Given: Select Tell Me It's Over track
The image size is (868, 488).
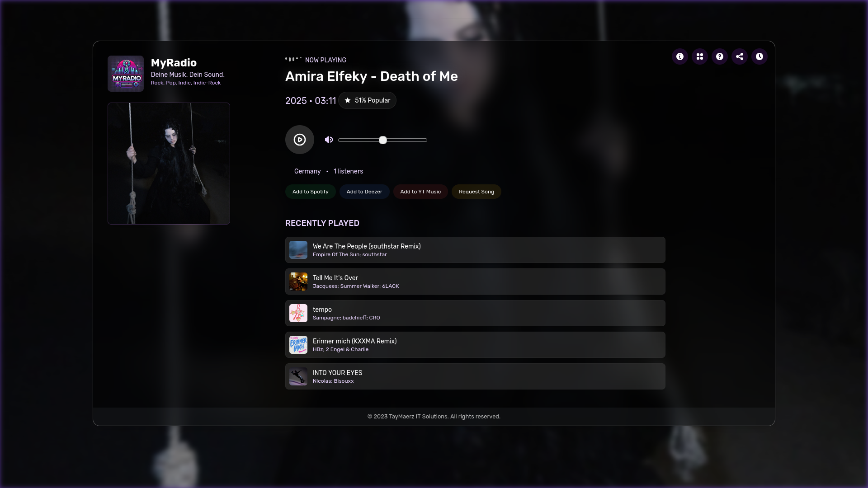Looking at the screenshot, I should 475,282.
